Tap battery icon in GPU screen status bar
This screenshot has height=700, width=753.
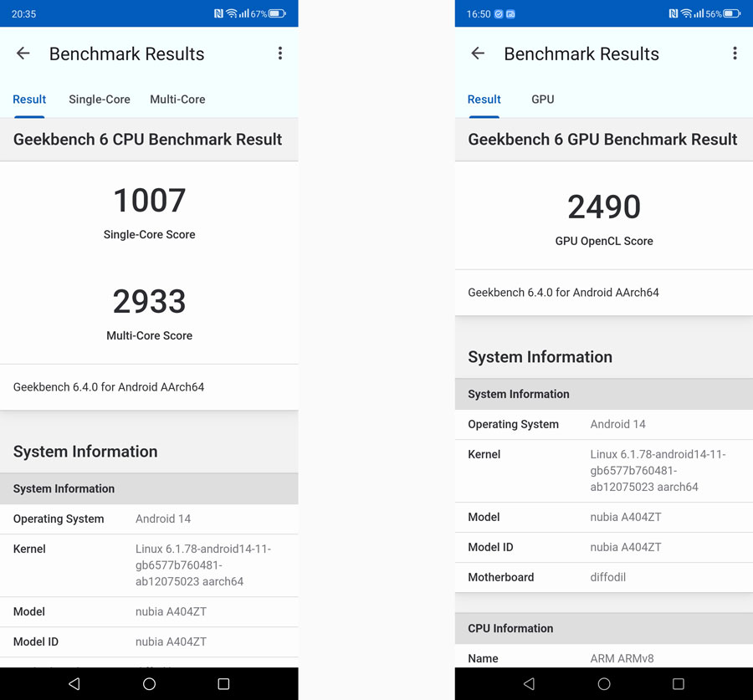(732, 13)
